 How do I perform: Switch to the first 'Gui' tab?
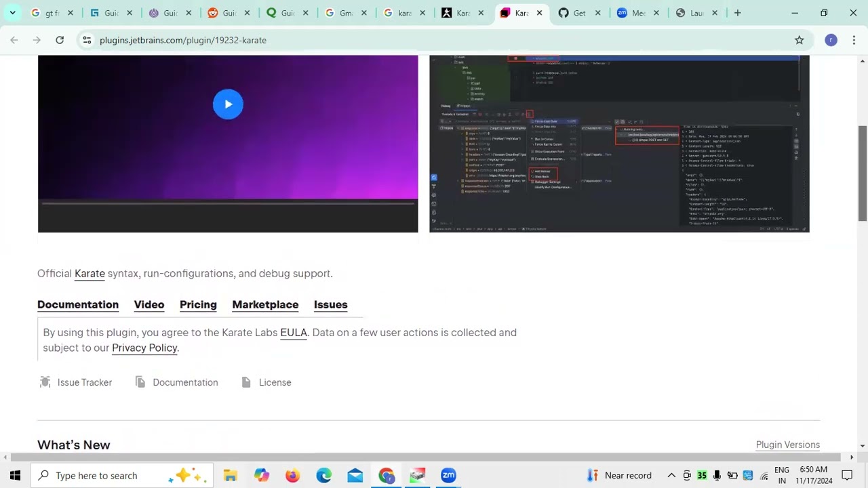click(x=112, y=13)
